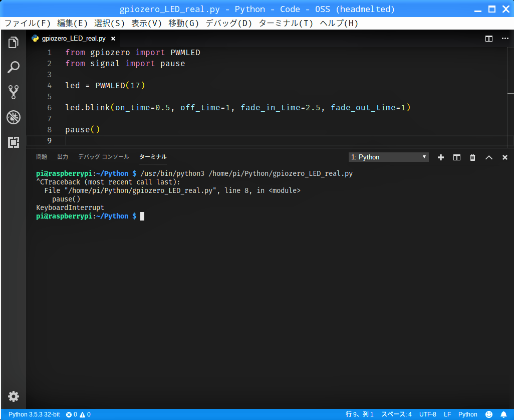Open terminal selector dropdown '1: Python'
514x420 pixels.
point(389,157)
